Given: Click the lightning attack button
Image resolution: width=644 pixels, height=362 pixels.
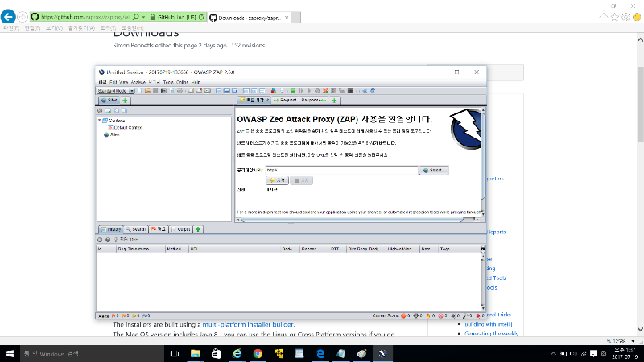Looking at the screenshot, I should tap(277, 180).
